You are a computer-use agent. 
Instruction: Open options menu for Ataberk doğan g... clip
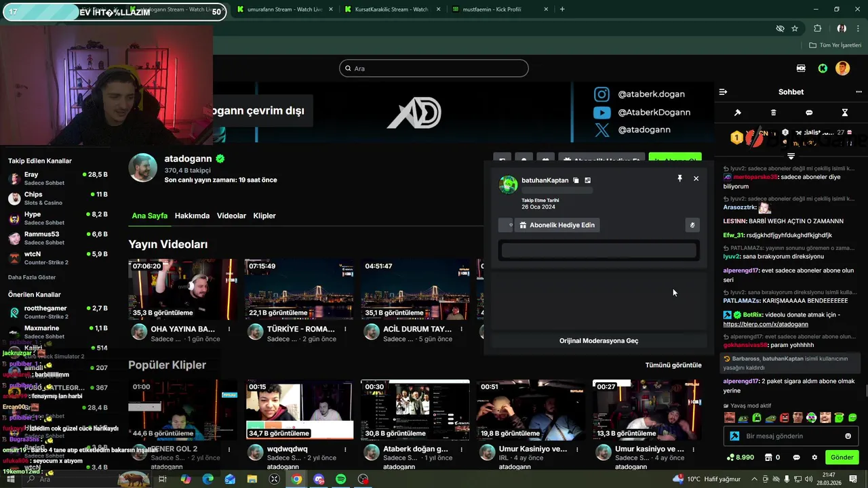click(462, 449)
